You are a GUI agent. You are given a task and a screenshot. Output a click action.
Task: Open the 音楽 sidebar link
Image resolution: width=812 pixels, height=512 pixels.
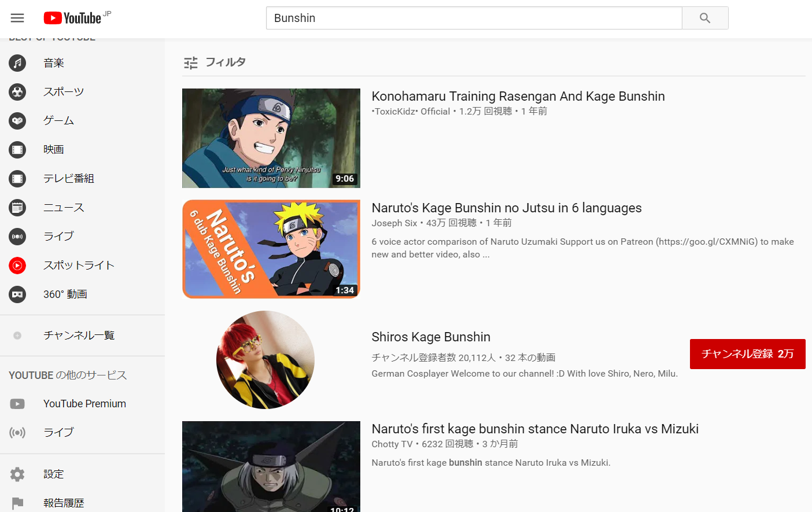pyautogui.click(x=54, y=63)
